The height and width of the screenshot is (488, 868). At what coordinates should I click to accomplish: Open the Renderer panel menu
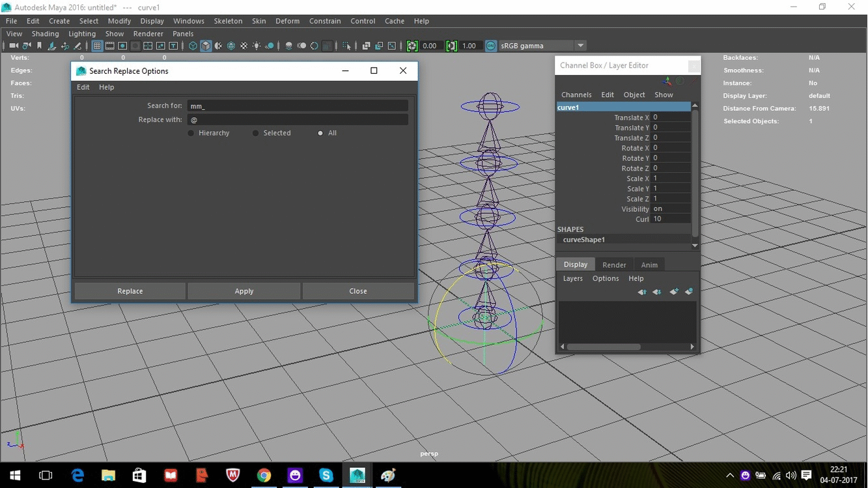[x=148, y=34]
